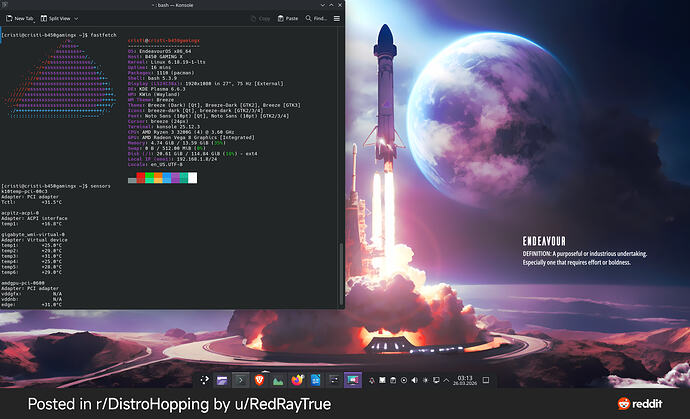Click the Terminal konsole version line
The height and width of the screenshot is (419, 690).
163,127
